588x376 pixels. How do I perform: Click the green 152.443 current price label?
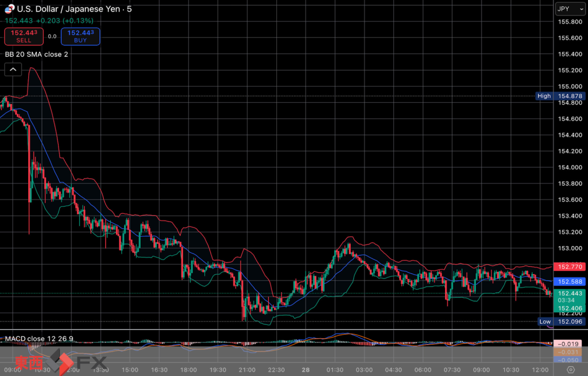(567, 294)
